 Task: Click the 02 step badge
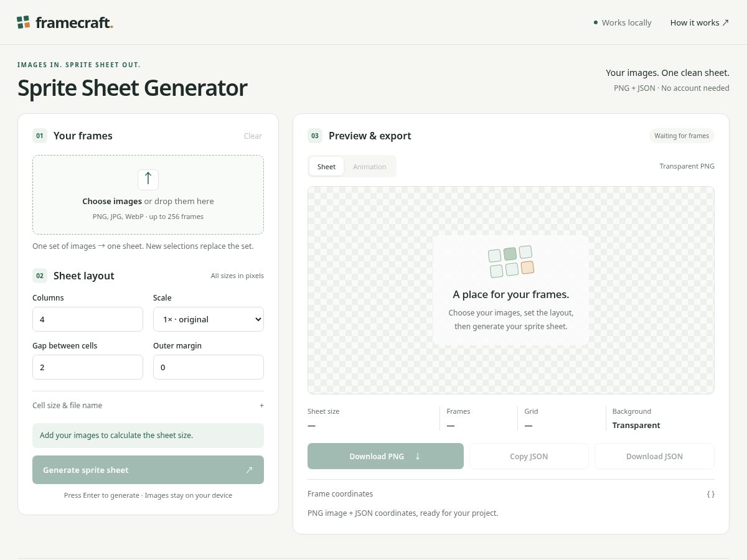[x=40, y=276]
